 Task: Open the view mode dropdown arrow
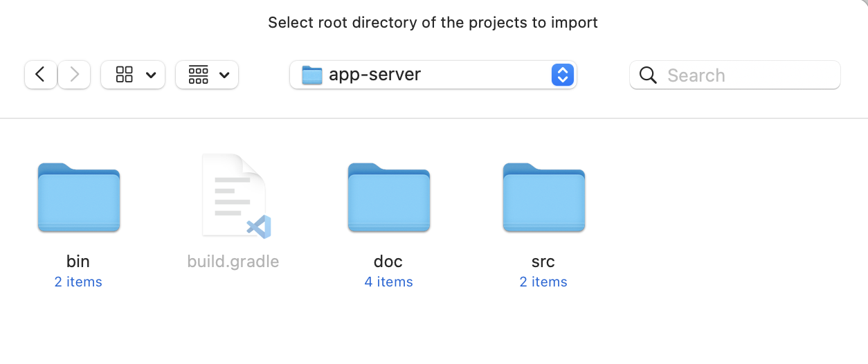(151, 75)
